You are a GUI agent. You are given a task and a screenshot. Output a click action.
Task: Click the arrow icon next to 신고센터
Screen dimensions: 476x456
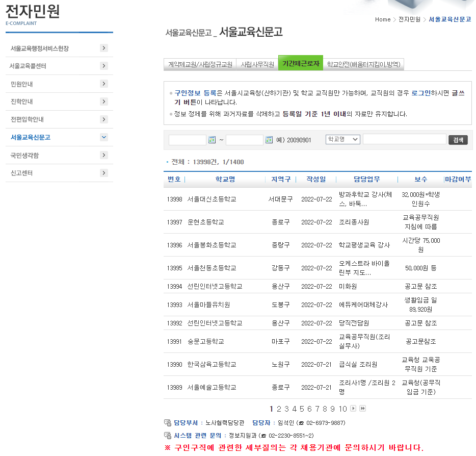(x=104, y=173)
